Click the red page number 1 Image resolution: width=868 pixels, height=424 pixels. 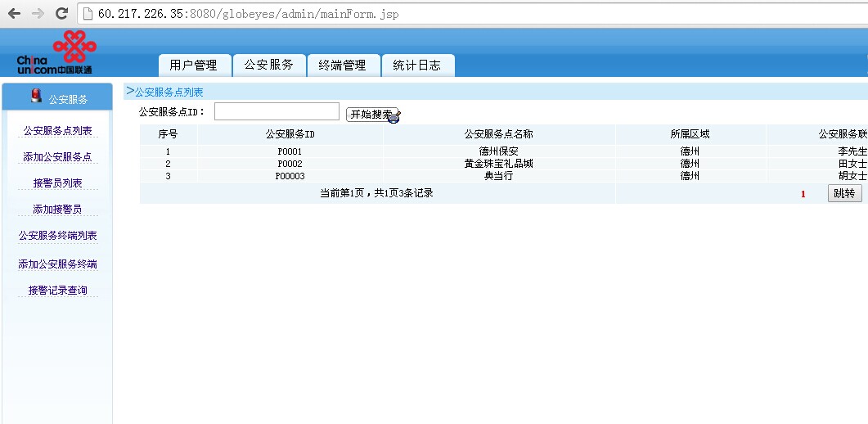803,194
